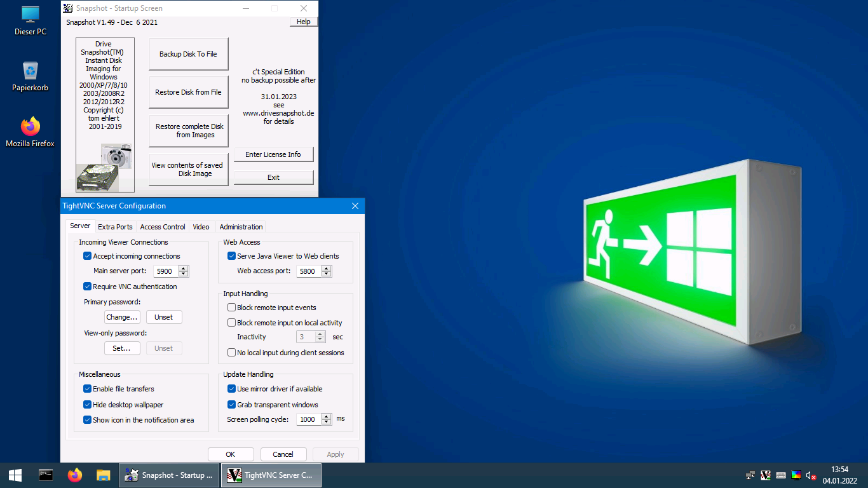
Task: Open Help in the Snapshot window
Action: point(304,22)
